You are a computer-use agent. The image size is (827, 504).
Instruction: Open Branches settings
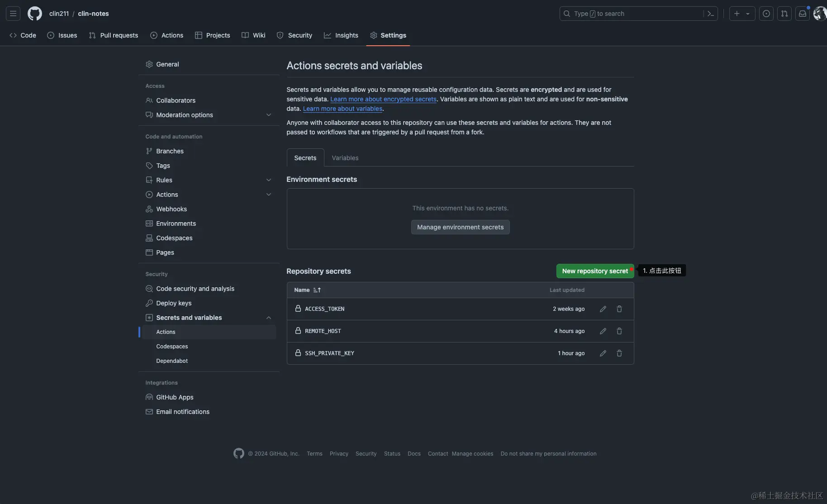click(209, 151)
